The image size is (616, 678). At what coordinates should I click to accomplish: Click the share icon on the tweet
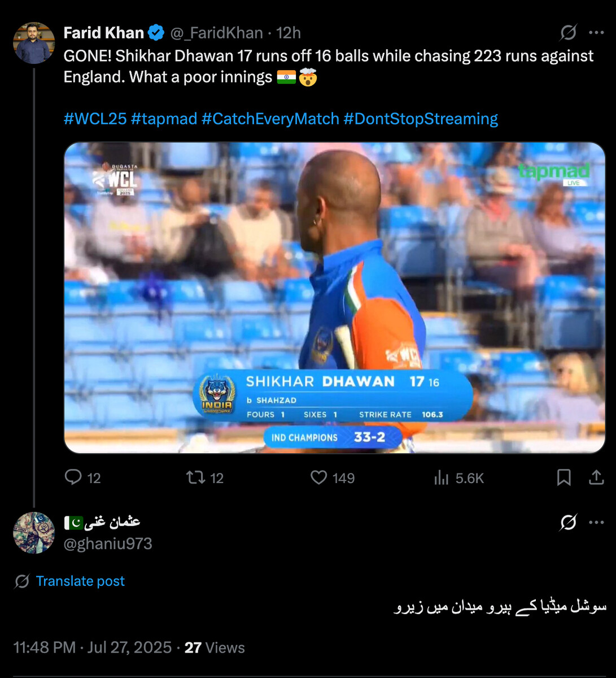(x=596, y=478)
